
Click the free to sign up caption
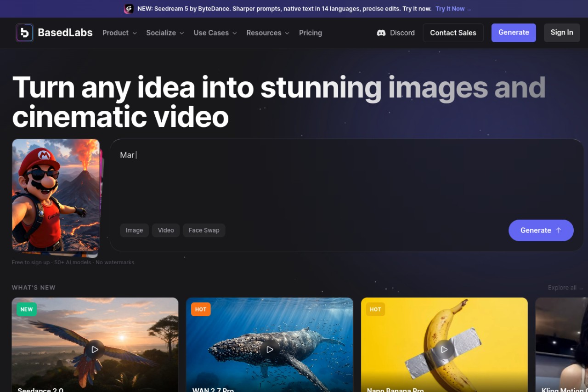(x=73, y=262)
